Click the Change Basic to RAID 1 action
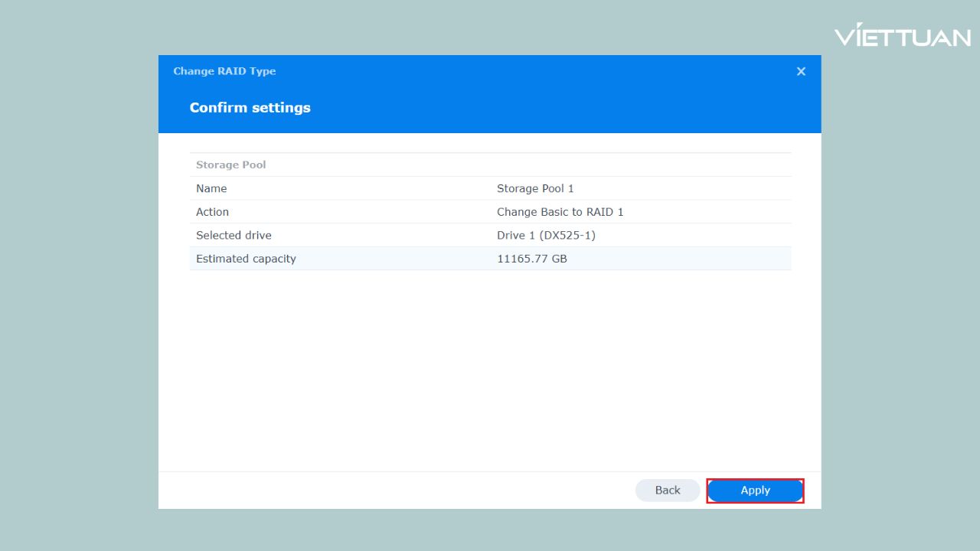The height and width of the screenshot is (551, 980). [560, 212]
